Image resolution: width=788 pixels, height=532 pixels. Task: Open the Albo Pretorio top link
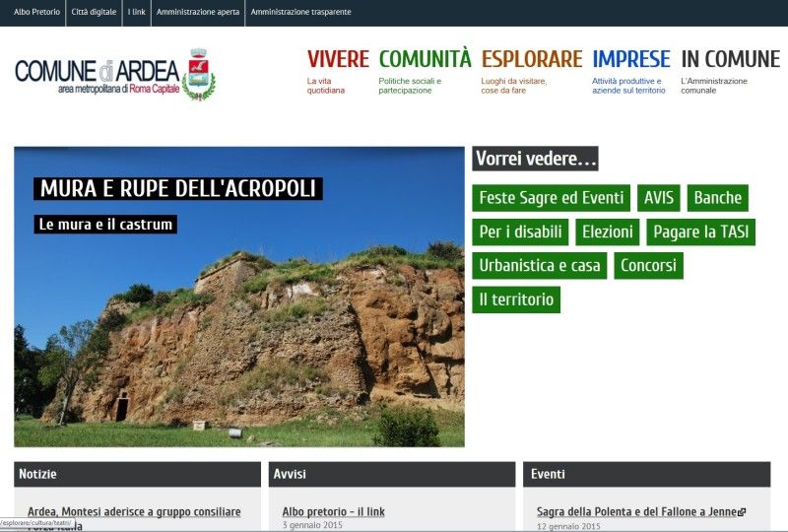(36, 12)
